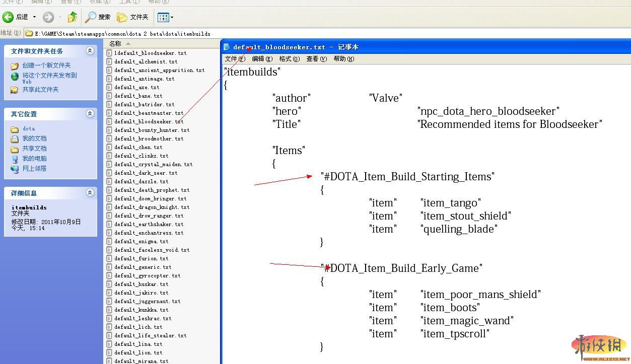Image resolution: width=631 pixels, height=364 pixels.
Task: Open 网上邻居 from the side panel
Action: click(34, 169)
